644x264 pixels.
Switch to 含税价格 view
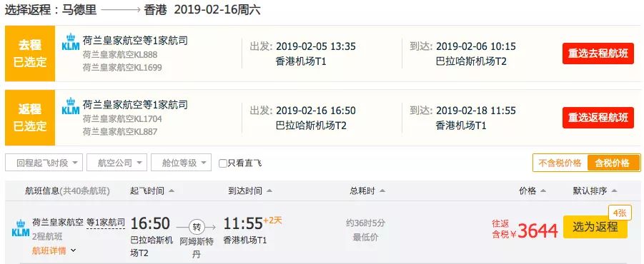pyautogui.click(x=612, y=163)
